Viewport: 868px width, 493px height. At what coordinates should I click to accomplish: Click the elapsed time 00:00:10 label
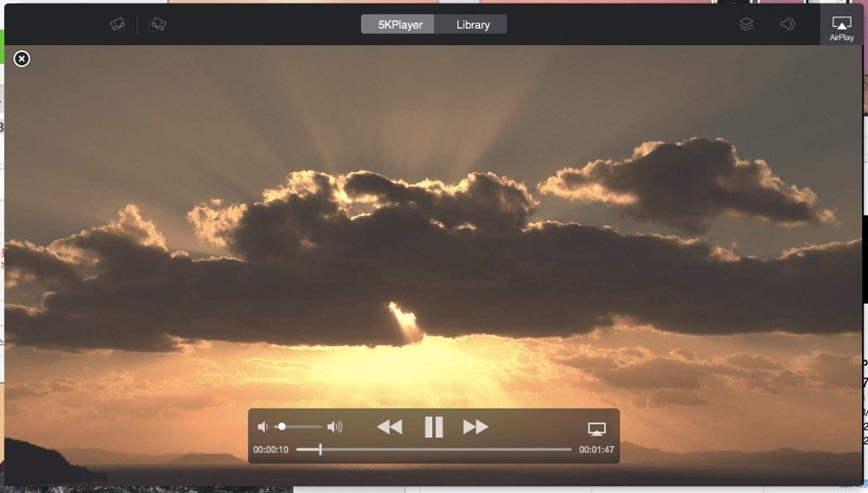pos(271,450)
